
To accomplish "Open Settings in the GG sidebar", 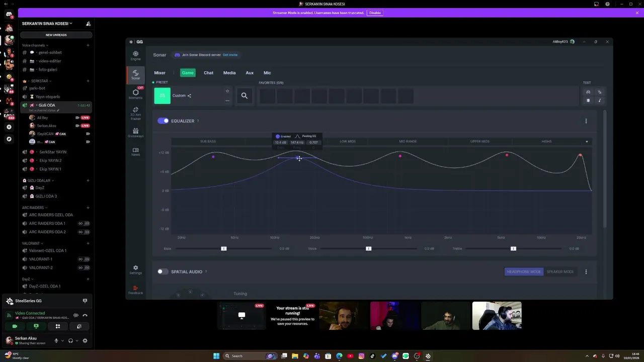I will [x=135, y=270].
